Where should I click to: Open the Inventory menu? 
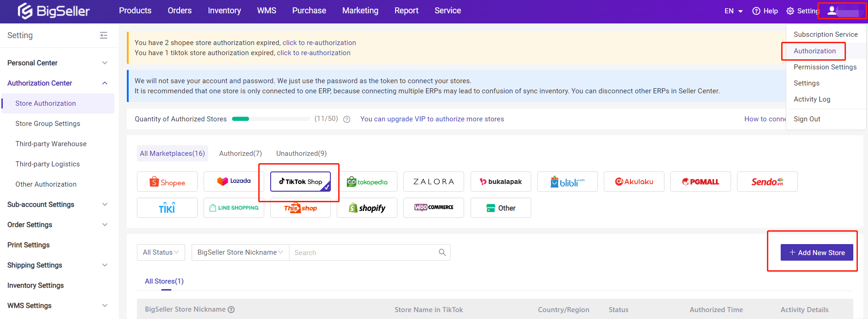pyautogui.click(x=224, y=11)
